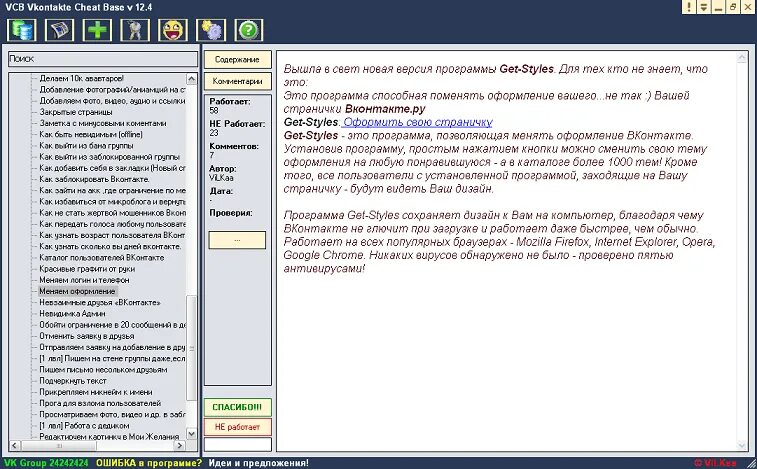This screenshot has height=469, width=757.
Task: Click the Работает count label
Action: click(x=230, y=102)
